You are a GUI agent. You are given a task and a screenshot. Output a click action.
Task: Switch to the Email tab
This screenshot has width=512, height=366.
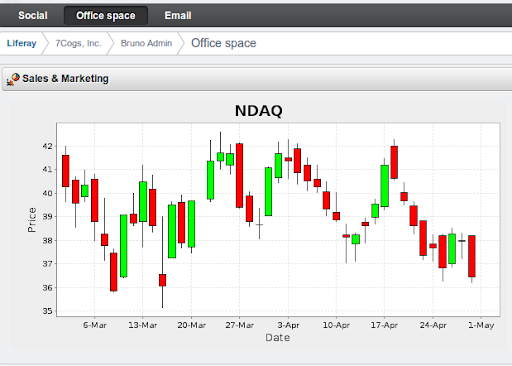[178, 15]
